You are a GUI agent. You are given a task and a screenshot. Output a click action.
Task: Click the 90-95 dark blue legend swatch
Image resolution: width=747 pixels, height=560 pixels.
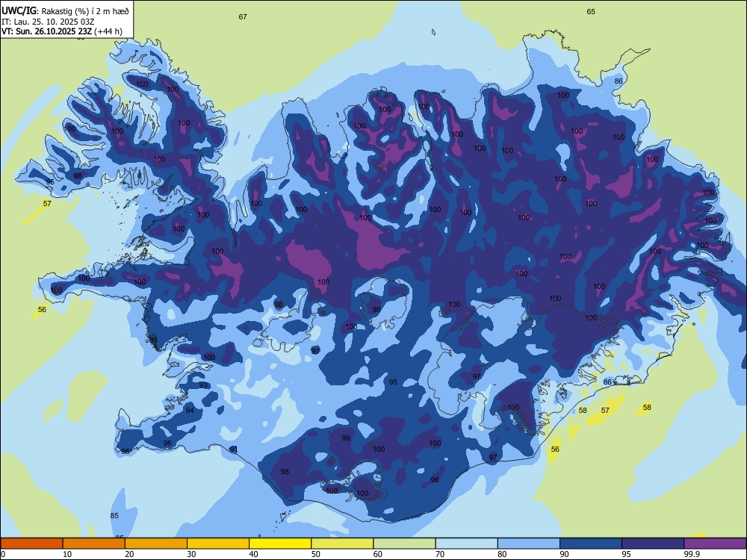(x=591, y=544)
